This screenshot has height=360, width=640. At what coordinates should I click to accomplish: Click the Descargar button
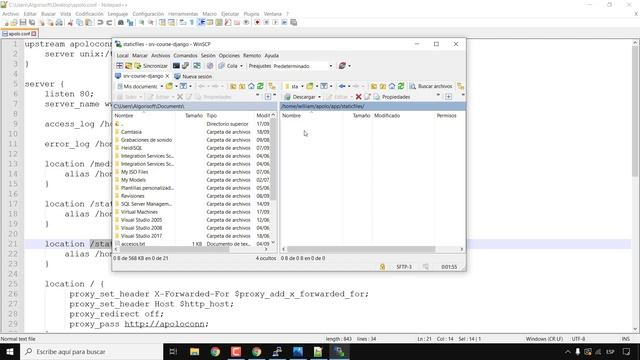click(x=300, y=97)
